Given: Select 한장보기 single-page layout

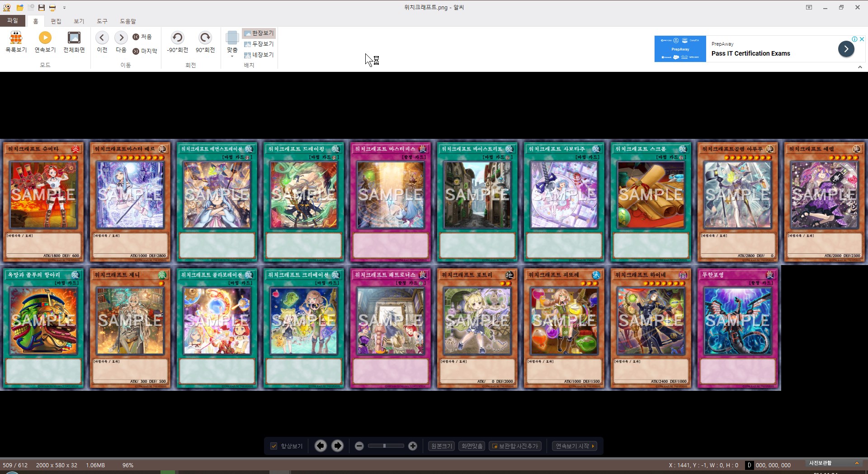Looking at the screenshot, I should (x=259, y=33).
